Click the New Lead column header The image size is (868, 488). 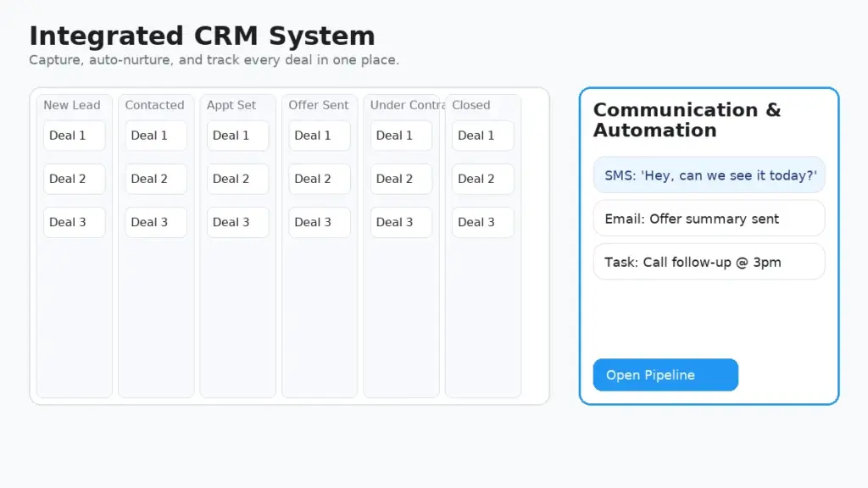[x=72, y=105]
